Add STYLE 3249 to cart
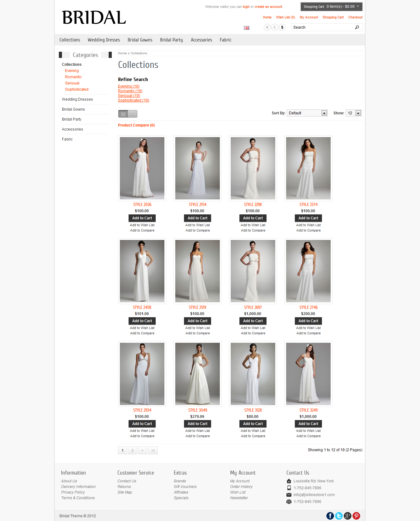This screenshot has width=420, height=521. click(x=308, y=424)
